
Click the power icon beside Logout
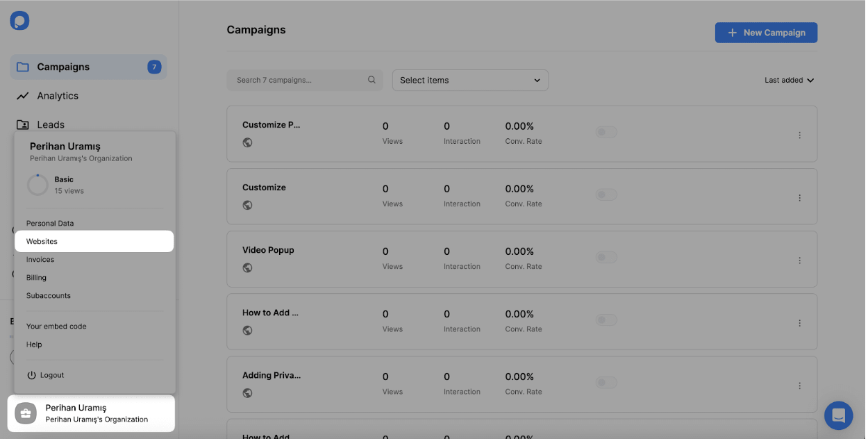click(31, 375)
